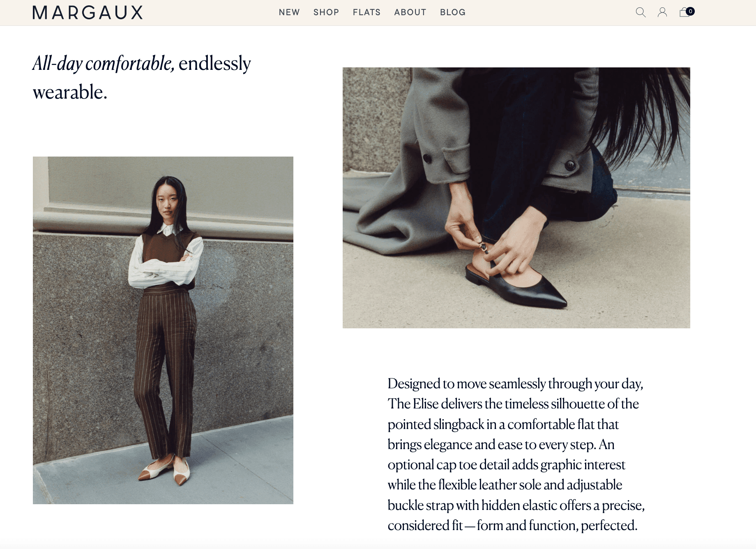Image resolution: width=756 pixels, height=549 pixels.
Task: Open the BLOG link in the header
Action: [x=453, y=12]
